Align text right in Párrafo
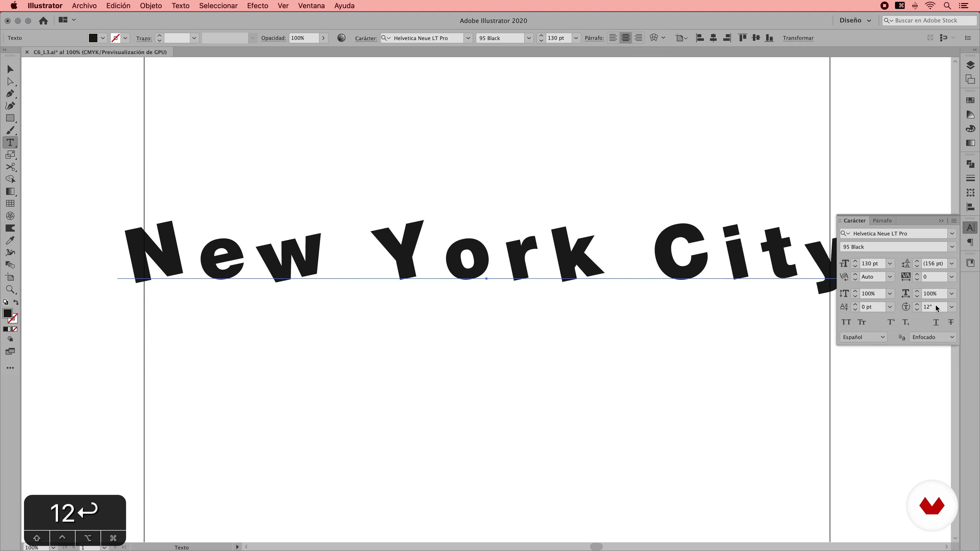 point(638,38)
